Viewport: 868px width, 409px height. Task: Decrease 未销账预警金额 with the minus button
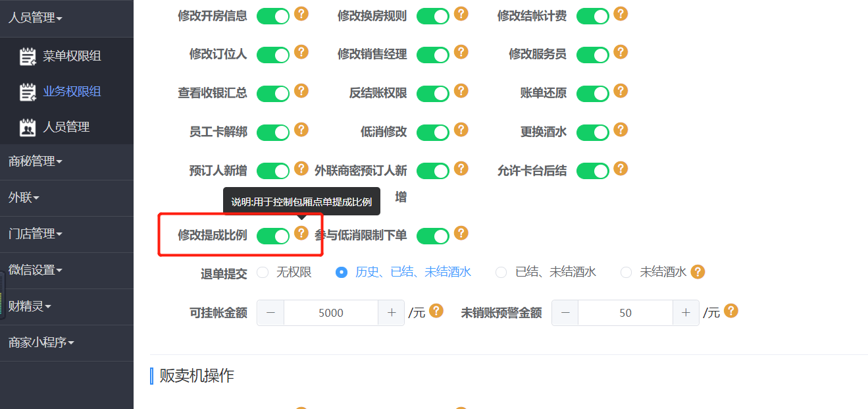pyautogui.click(x=565, y=313)
